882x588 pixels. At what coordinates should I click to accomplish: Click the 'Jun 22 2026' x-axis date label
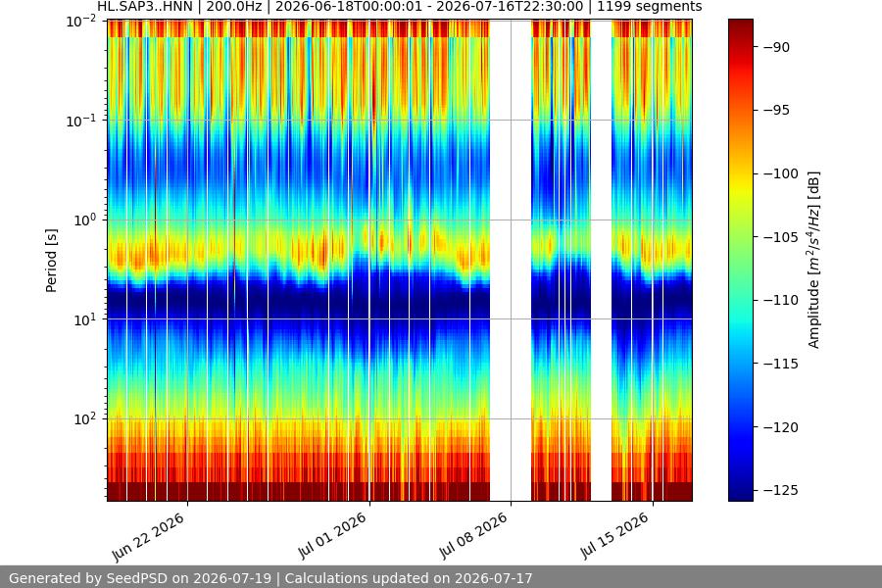pos(149,537)
